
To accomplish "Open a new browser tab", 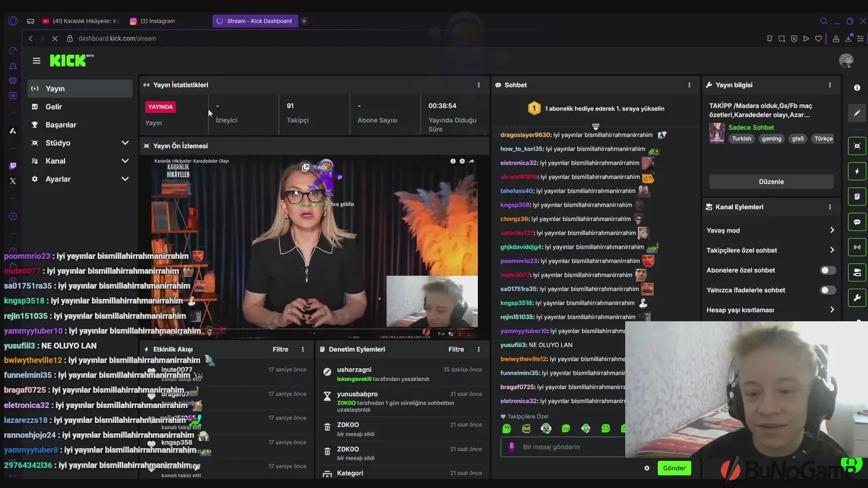I will coord(304,21).
